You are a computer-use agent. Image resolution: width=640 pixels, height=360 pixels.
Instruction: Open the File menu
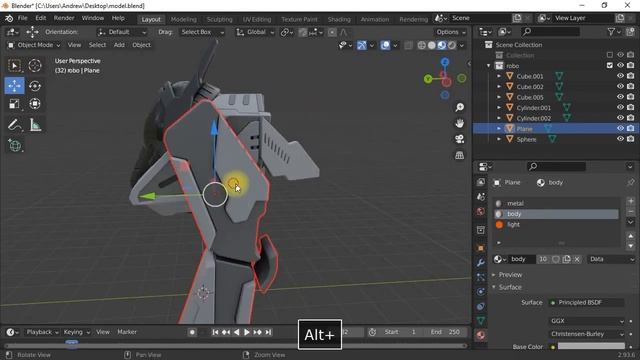point(22,18)
